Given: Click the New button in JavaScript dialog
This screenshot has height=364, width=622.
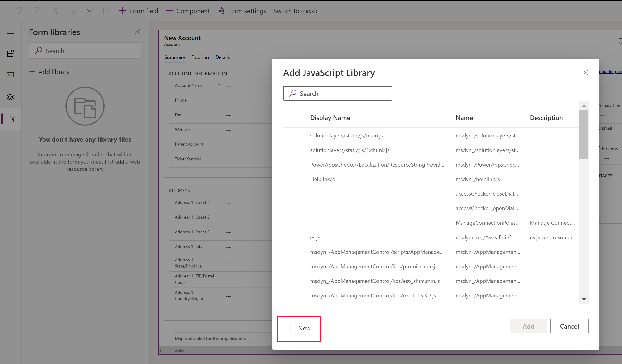Looking at the screenshot, I should coord(298,328).
